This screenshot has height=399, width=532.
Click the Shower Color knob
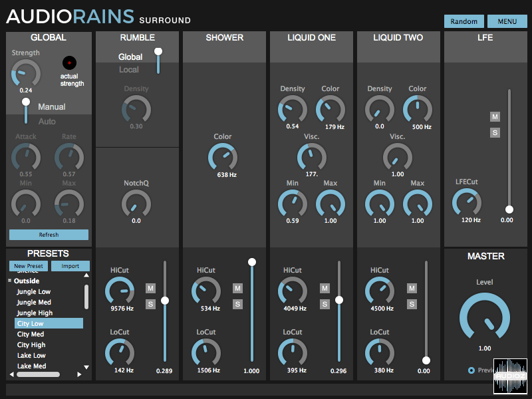click(223, 158)
